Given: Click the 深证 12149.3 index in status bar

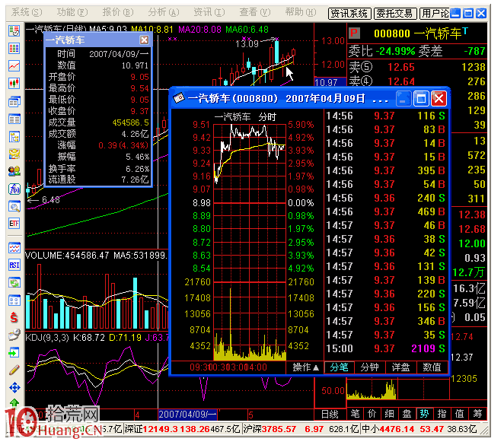Looking at the screenshot, I should (183, 429).
